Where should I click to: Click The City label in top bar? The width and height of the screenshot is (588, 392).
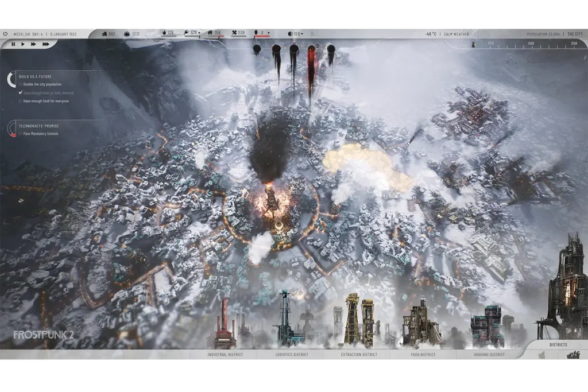tap(575, 34)
